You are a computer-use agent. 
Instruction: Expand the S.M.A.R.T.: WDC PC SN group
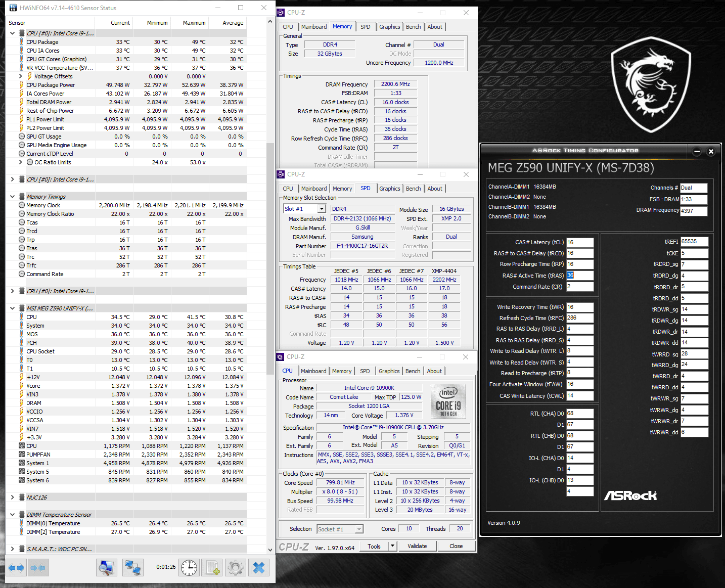coord(13,549)
